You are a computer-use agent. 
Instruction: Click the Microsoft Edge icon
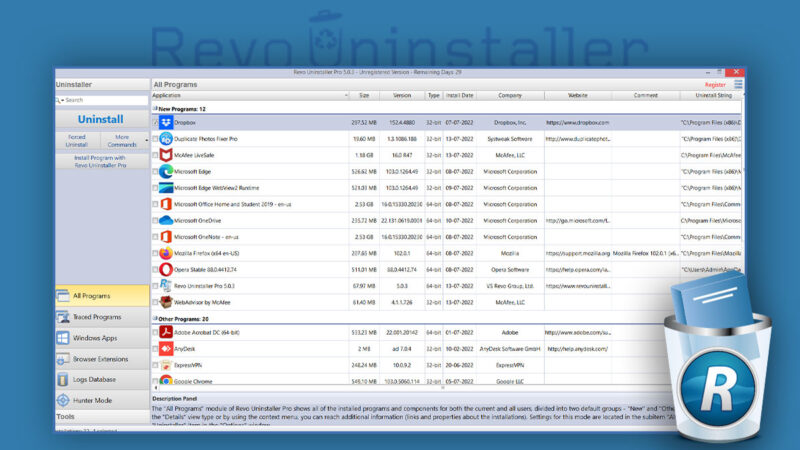(x=166, y=171)
